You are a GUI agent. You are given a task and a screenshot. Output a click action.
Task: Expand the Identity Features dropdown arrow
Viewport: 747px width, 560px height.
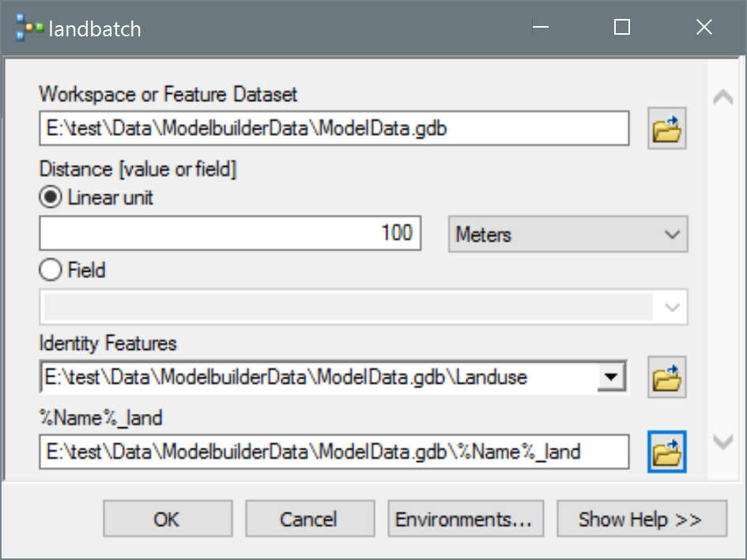pyautogui.click(x=609, y=378)
